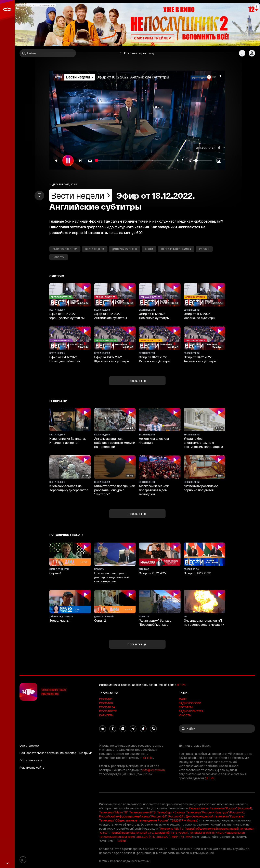Open the user profile icon
Image resolution: width=260 pixels, height=868 pixels.
[252, 53]
